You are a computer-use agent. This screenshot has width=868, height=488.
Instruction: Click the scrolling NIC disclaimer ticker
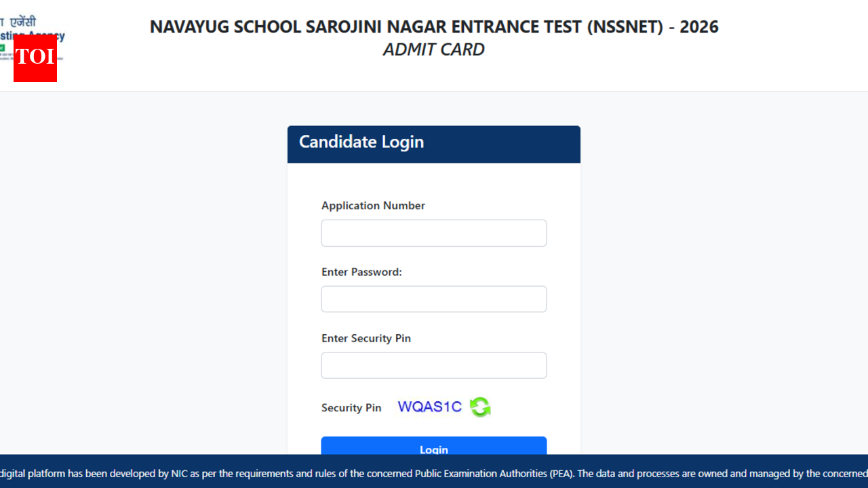pyautogui.click(x=434, y=474)
